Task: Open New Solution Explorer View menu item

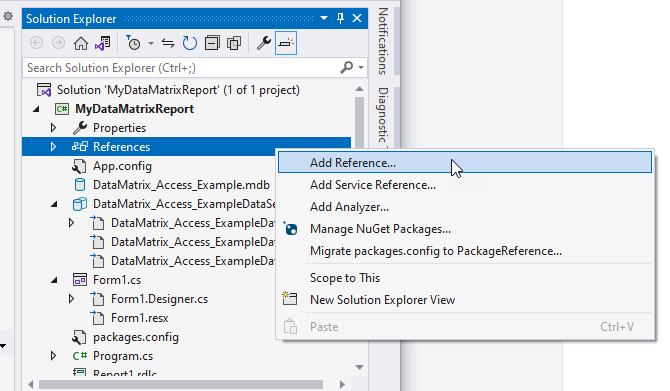Action: tap(465, 300)
